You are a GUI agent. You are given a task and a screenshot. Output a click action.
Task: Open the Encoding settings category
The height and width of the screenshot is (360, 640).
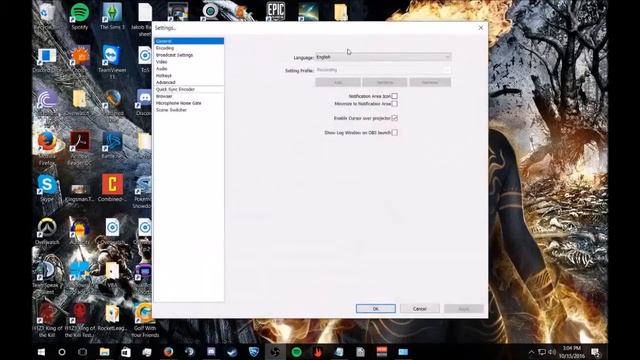tap(189, 48)
